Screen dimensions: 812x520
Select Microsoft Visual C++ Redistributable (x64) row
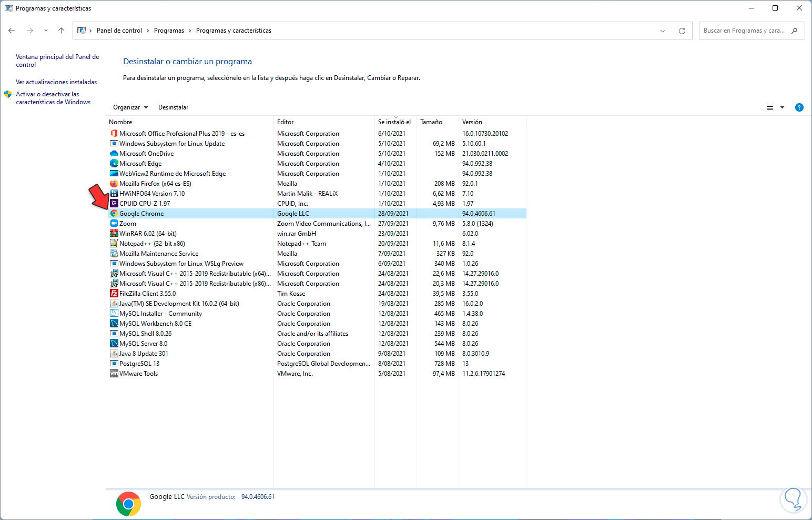(x=317, y=274)
